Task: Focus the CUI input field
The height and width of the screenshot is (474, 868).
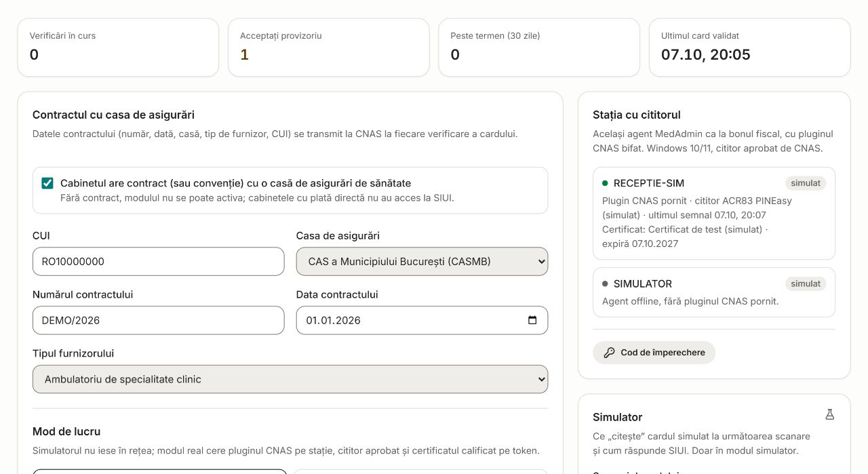Action: [158, 261]
